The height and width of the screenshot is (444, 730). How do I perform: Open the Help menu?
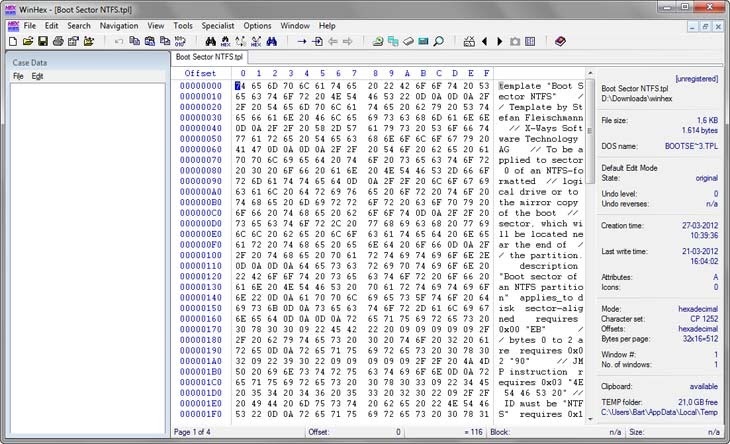click(x=327, y=26)
